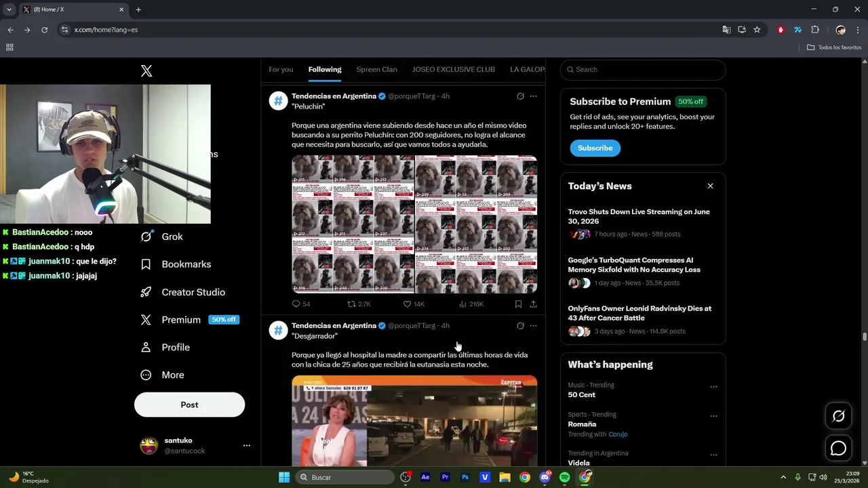Open Premium in the sidebar
The height and width of the screenshot is (488, 868).
(x=189, y=320)
